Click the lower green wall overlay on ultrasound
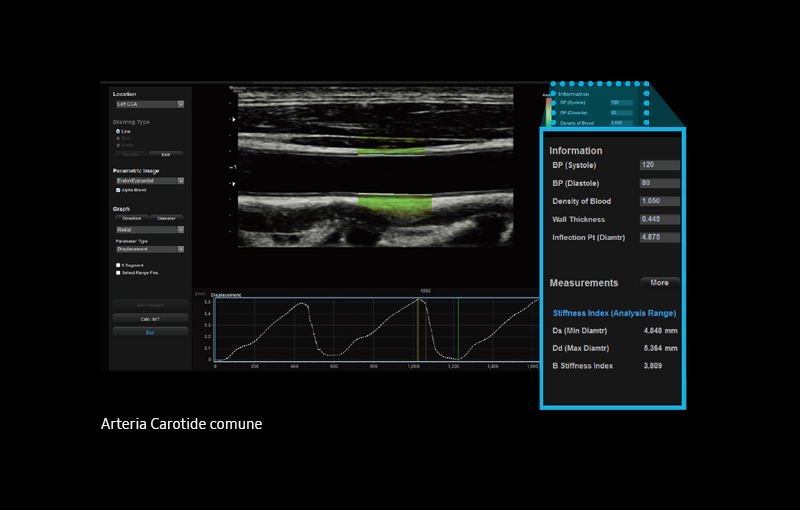Viewport: 800px width, 510px height. (x=394, y=204)
